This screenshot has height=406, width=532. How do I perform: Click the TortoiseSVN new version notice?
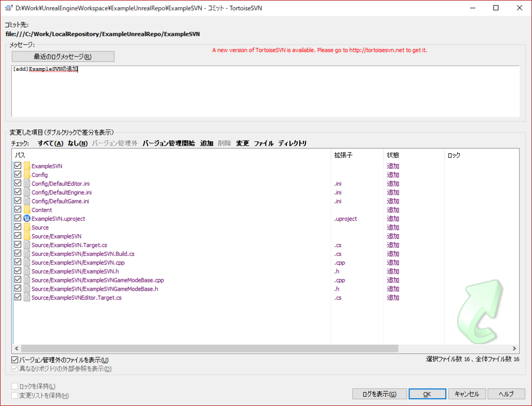coord(320,50)
